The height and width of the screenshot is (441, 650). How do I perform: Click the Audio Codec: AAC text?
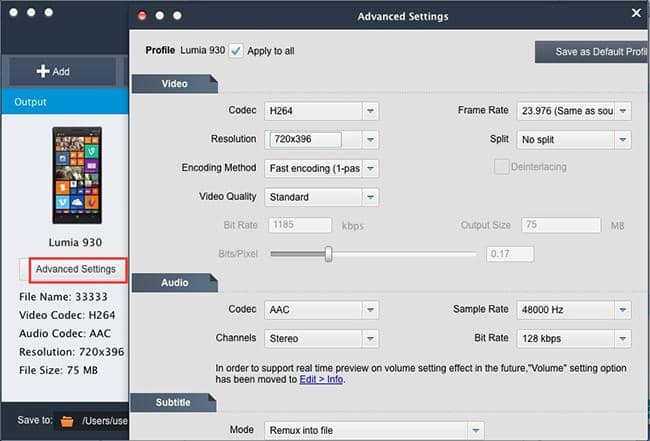(x=65, y=334)
